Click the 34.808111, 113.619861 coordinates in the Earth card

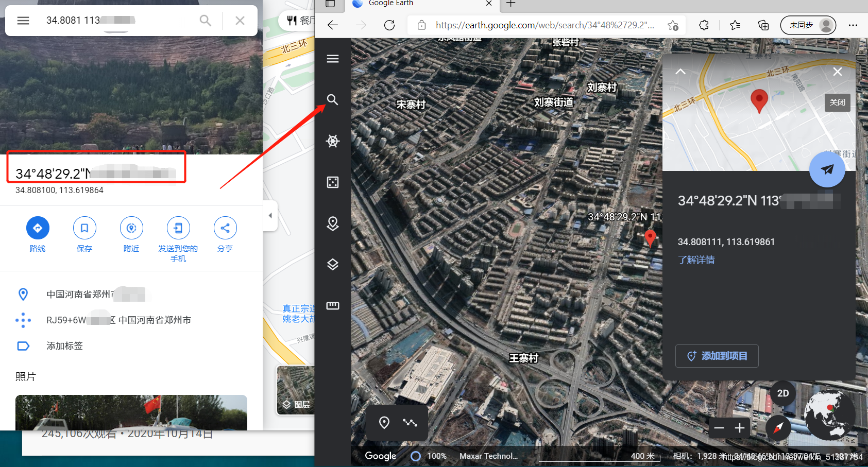pos(726,242)
